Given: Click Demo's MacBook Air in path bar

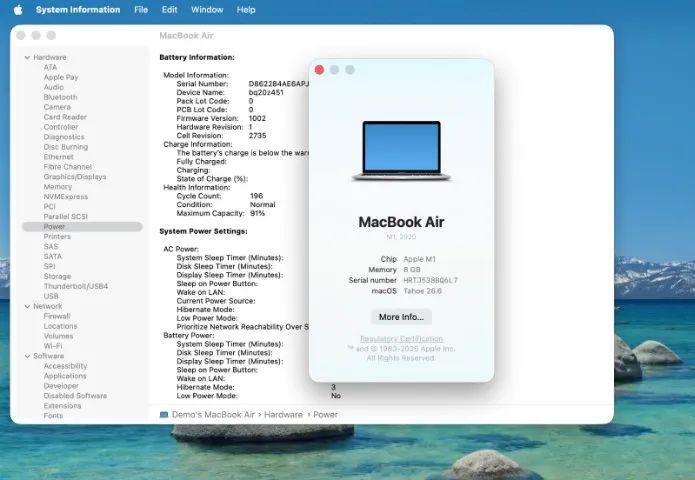Looking at the screenshot, I should [213, 415].
